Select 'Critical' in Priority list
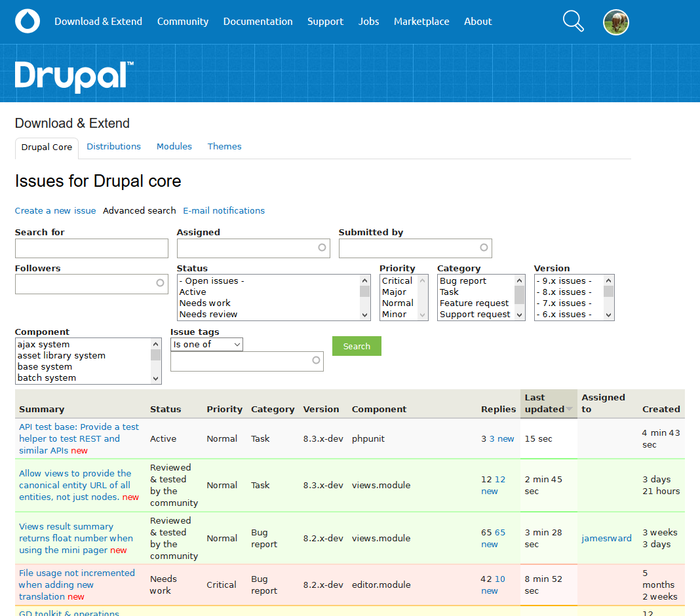The width and height of the screenshot is (700, 616). pos(399,280)
